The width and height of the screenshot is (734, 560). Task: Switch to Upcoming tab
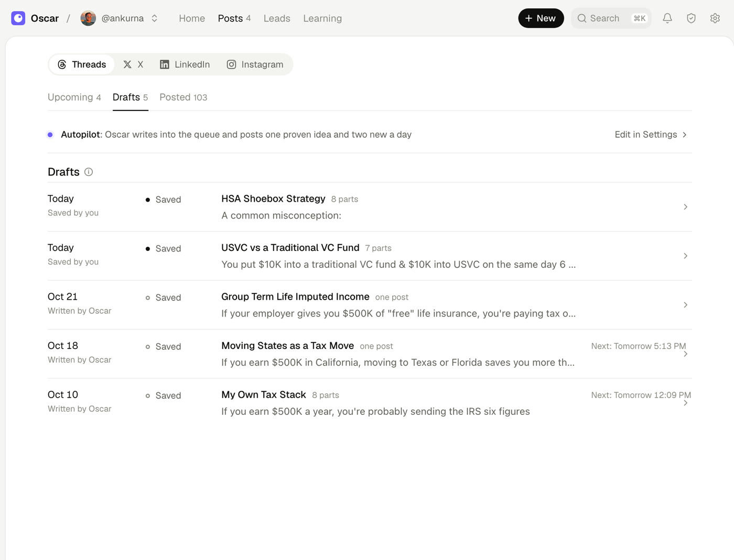(x=74, y=97)
